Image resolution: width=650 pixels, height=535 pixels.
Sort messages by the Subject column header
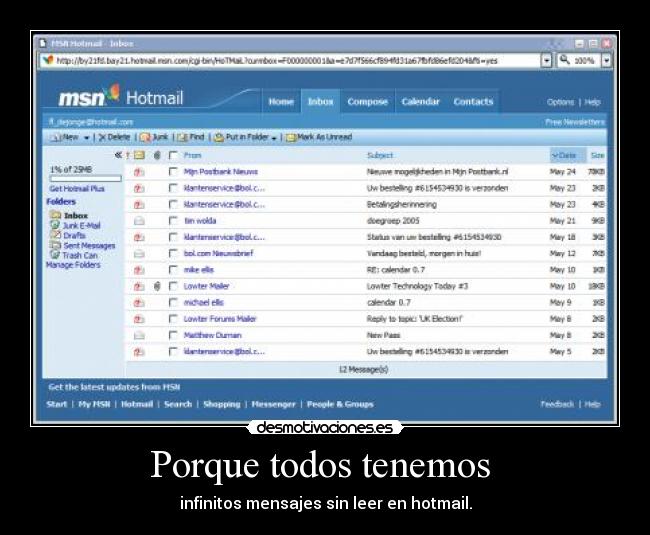(380, 155)
